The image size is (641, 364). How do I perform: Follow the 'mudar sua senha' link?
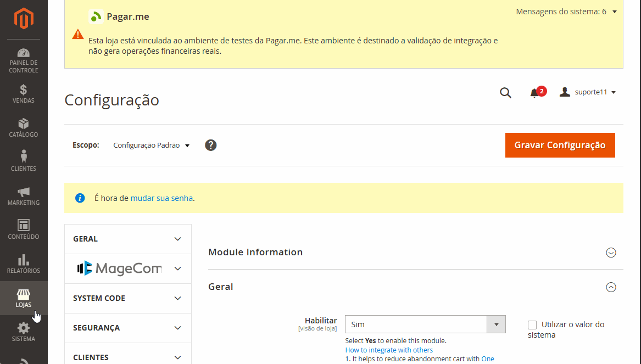pyautogui.click(x=161, y=198)
